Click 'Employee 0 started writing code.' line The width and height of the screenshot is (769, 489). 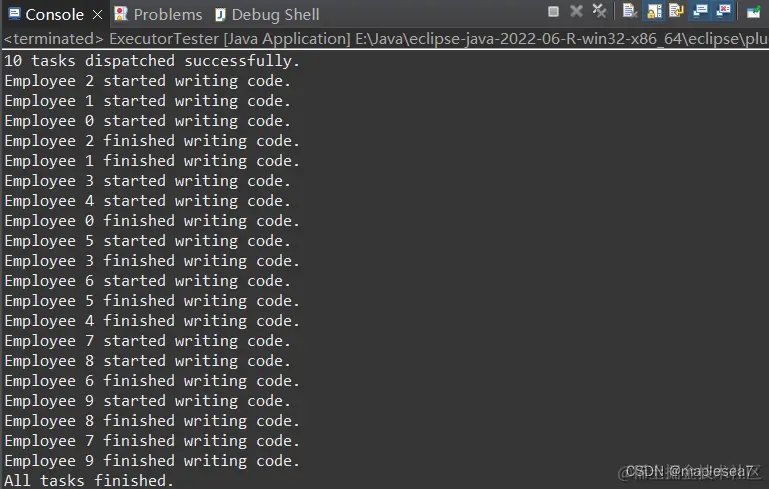point(148,121)
